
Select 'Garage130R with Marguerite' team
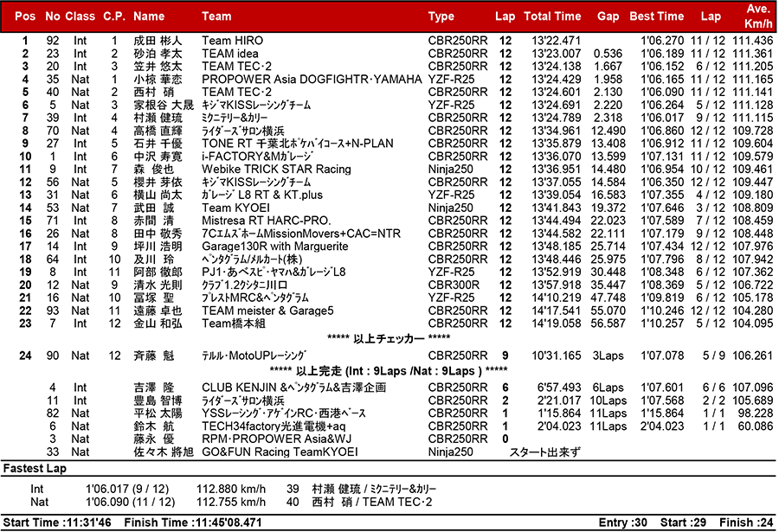coord(274,247)
